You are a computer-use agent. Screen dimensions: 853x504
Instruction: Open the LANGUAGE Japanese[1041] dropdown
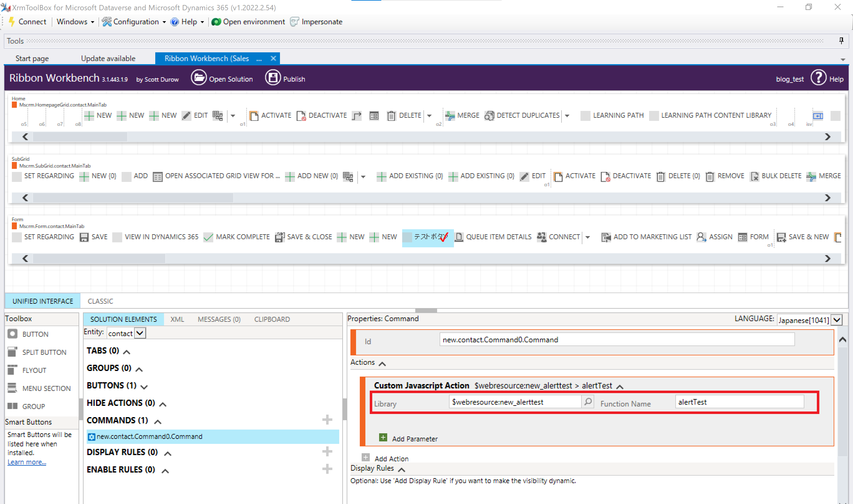837,320
